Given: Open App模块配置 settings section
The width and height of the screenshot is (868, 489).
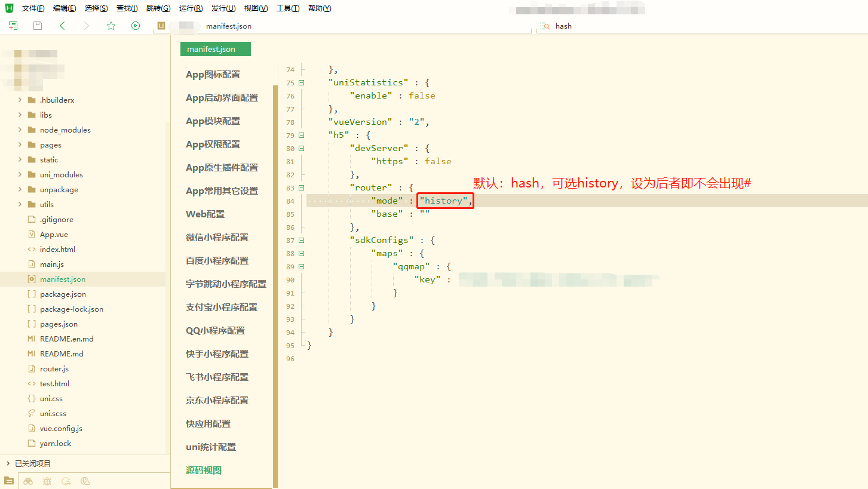Looking at the screenshot, I should click(x=213, y=121).
